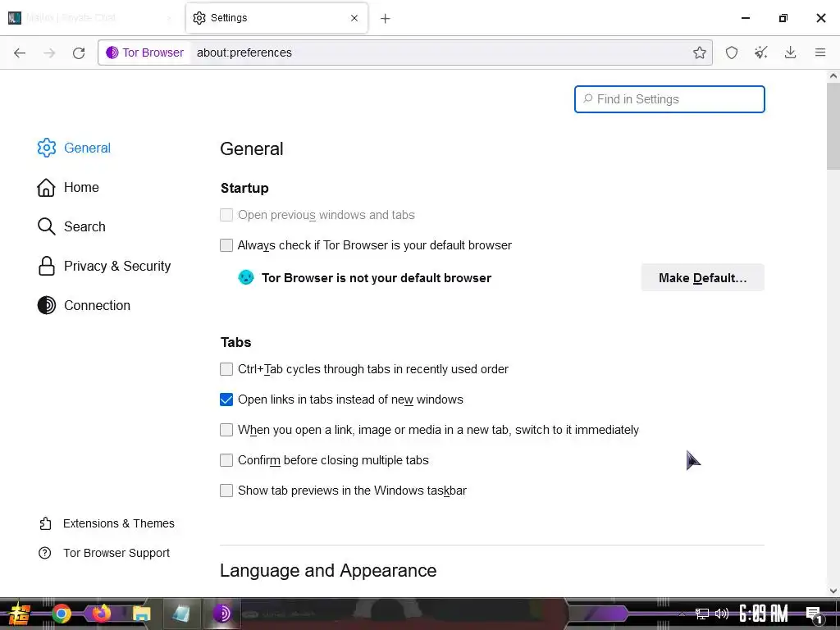The width and height of the screenshot is (840, 630).
Task: Click the grayed-out forward arrow
Action: click(x=49, y=52)
